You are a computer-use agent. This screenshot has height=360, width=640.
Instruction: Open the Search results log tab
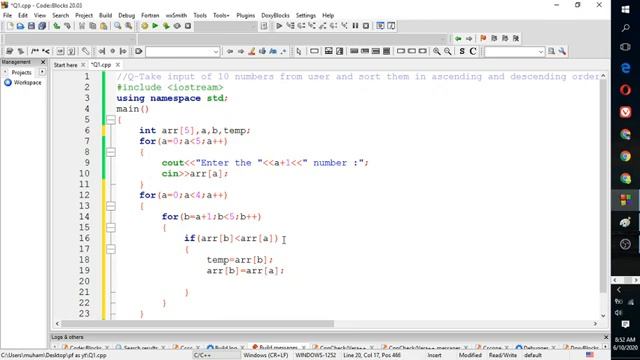pyautogui.click(x=140, y=347)
